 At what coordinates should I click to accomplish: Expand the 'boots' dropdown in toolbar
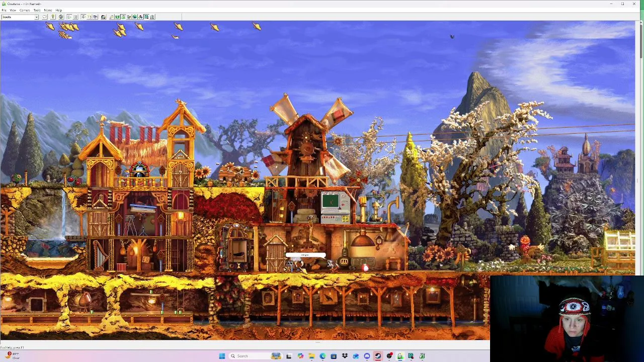click(x=36, y=17)
